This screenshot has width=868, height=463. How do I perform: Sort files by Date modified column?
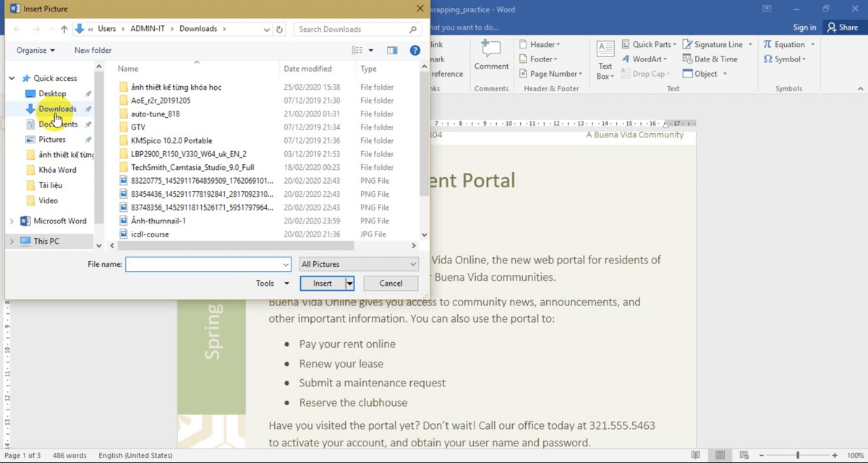[308, 69]
